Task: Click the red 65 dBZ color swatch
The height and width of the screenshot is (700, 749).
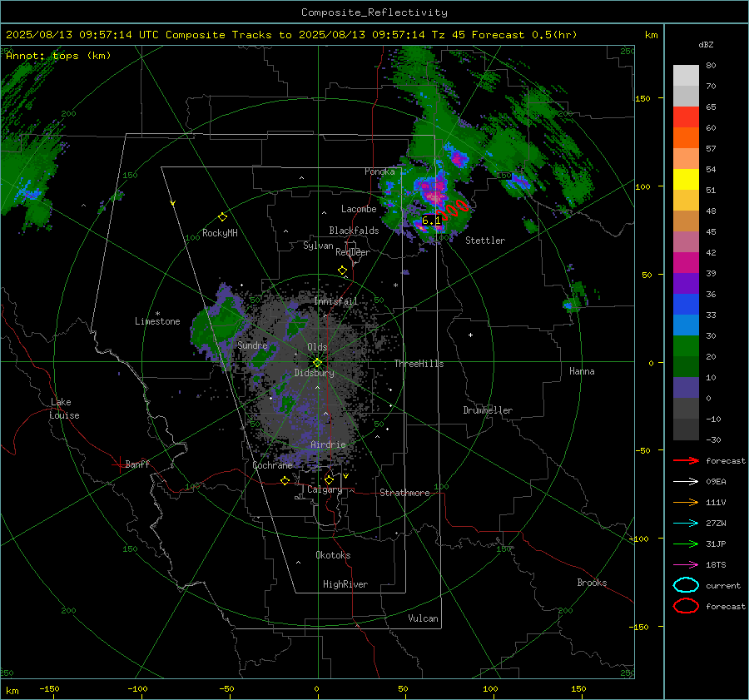Action: tap(686, 117)
